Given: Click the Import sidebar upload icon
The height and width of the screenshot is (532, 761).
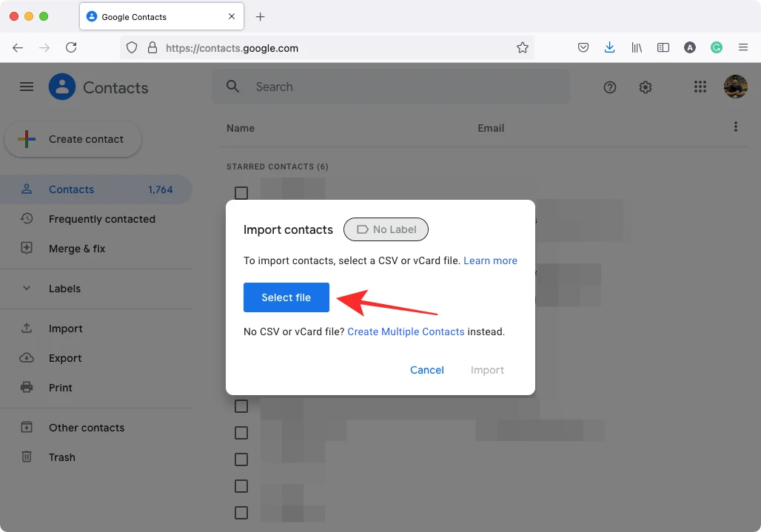Looking at the screenshot, I should click(x=27, y=329).
